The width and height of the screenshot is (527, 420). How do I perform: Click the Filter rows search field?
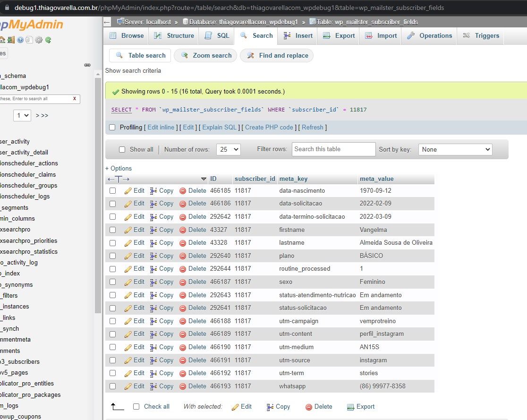(x=333, y=149)
